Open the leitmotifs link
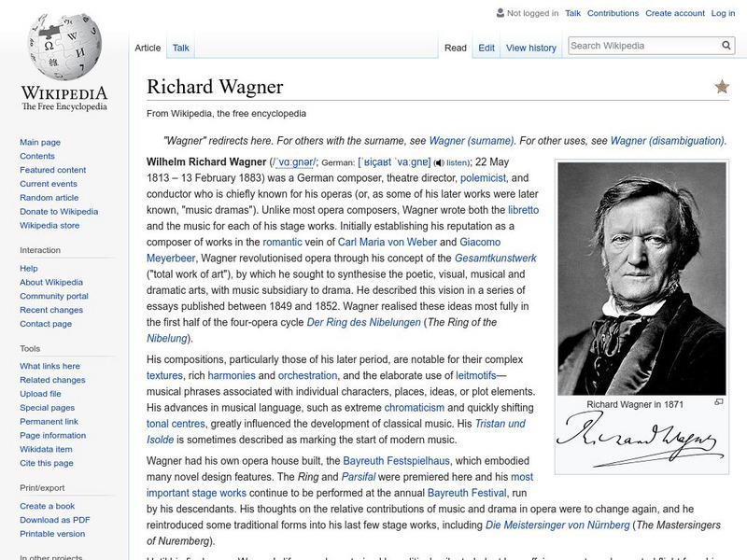The image size is (747, 560). (476, 376)
